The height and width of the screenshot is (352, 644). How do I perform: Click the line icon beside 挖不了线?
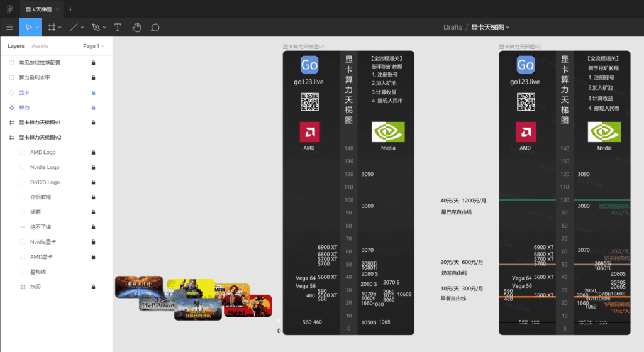pyautogui.click(x=23, y=227)
